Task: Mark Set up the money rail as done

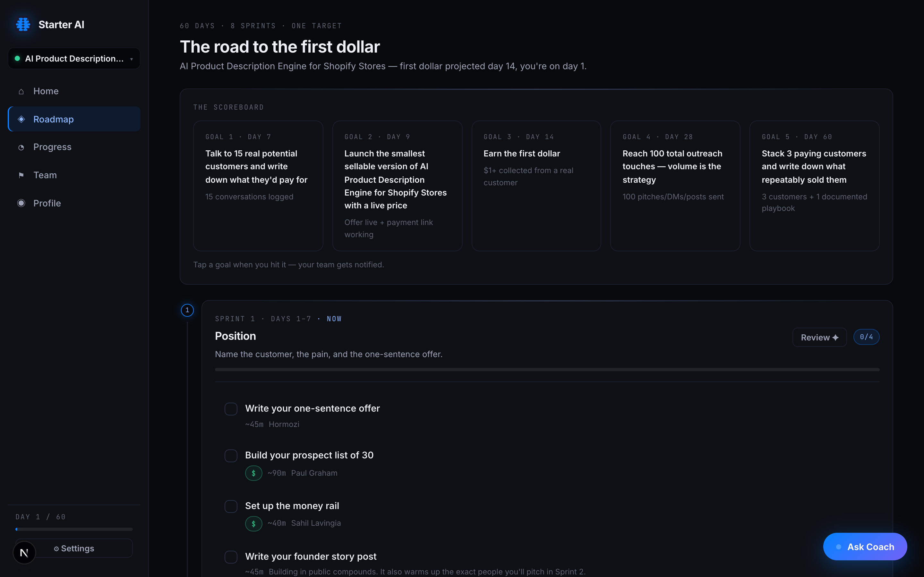Action: 231,506
